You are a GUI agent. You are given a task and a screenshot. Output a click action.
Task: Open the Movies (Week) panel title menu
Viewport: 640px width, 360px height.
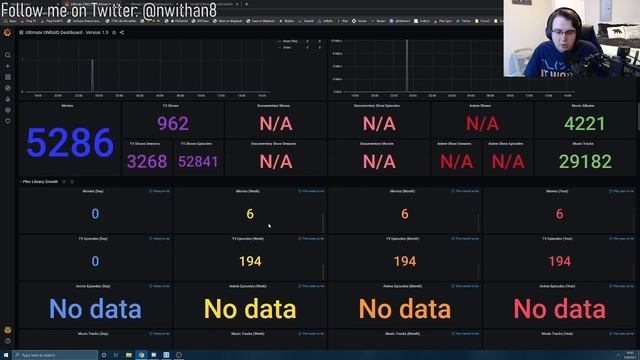coord(247,191)
